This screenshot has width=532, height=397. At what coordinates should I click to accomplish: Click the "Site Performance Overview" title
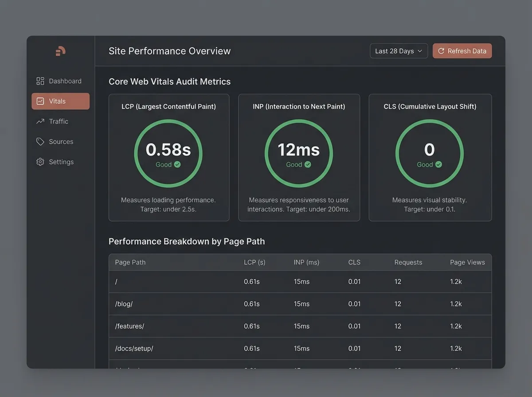coord(170,51)
